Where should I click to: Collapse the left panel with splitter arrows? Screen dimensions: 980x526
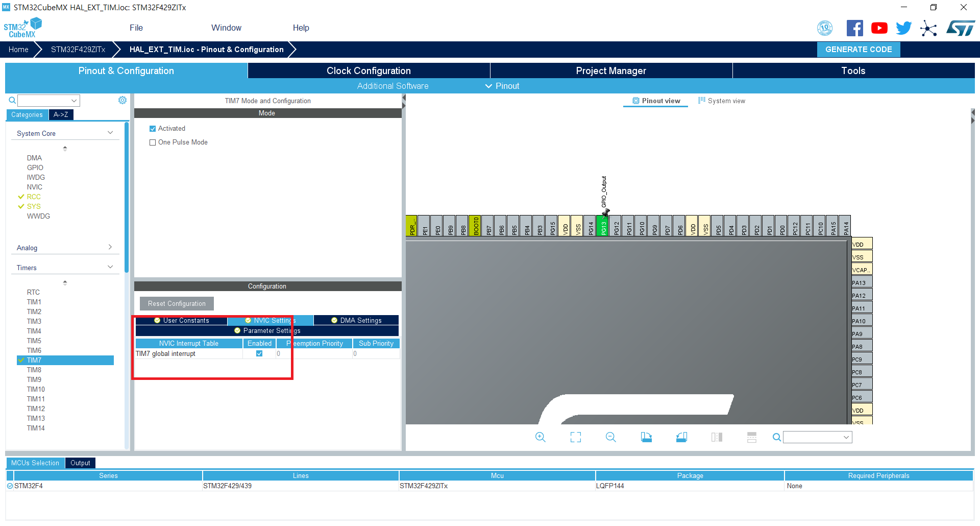(x=404, y=102)
